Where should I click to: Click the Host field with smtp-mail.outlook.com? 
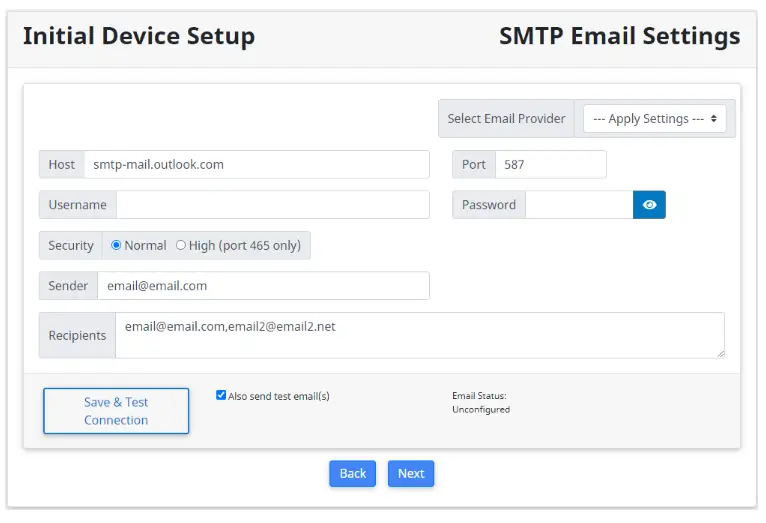pyautogui.click(x=256, y=165)
